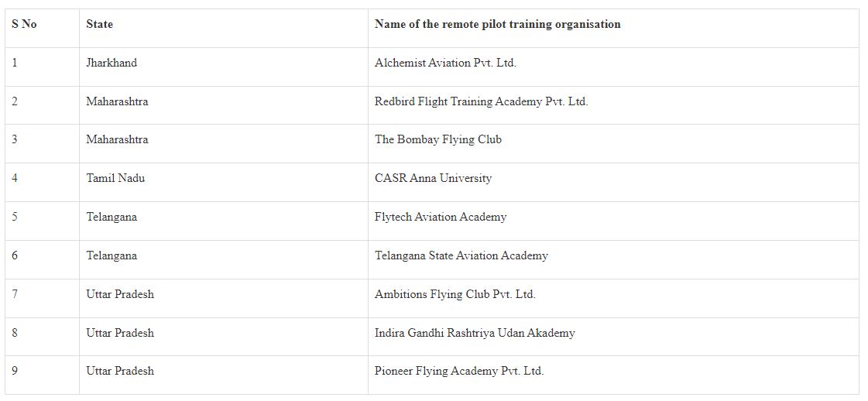The height and width of the screenshot is (401, 868).
Task: Click the organisation name column header
Action: (498, 24)
